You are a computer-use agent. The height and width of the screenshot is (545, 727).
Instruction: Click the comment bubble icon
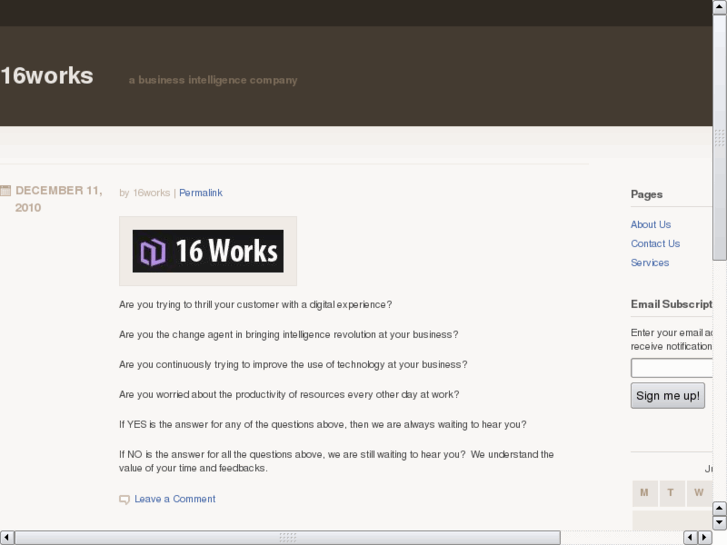coord(124,500)
